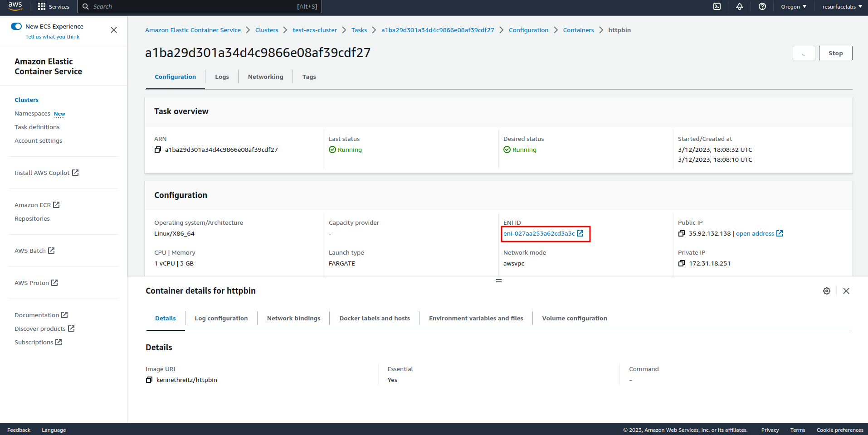This screenshot has width=868, height=435.
Task: Open AWS Proton external link
Action: 36,283
